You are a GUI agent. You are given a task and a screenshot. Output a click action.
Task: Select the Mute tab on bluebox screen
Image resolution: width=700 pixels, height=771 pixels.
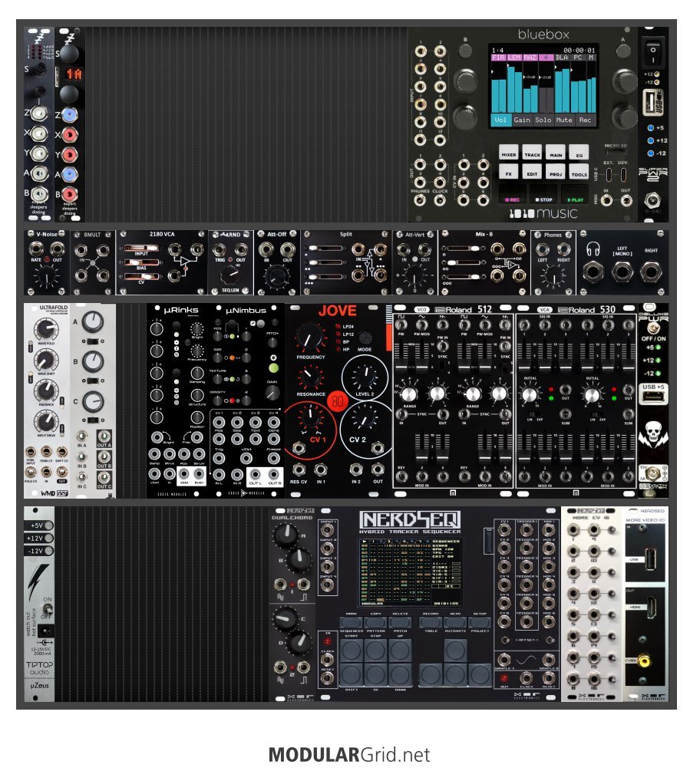[564, 120]
